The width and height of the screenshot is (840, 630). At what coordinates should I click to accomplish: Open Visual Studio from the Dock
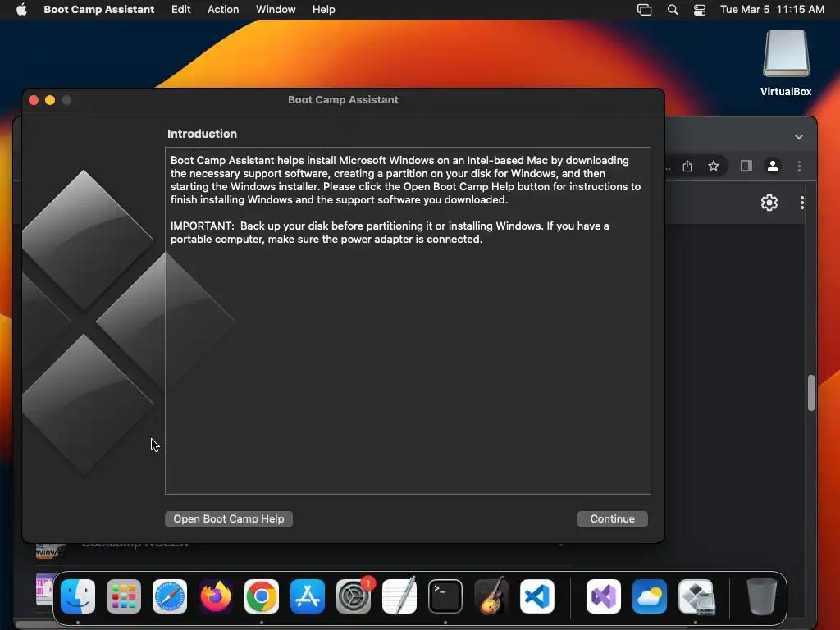point(604,596)
